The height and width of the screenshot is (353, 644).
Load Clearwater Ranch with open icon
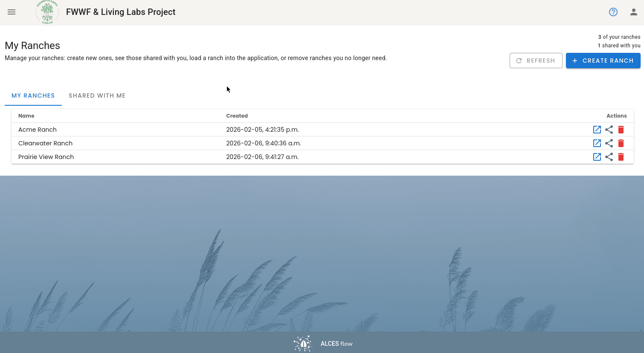pos(597,143)
